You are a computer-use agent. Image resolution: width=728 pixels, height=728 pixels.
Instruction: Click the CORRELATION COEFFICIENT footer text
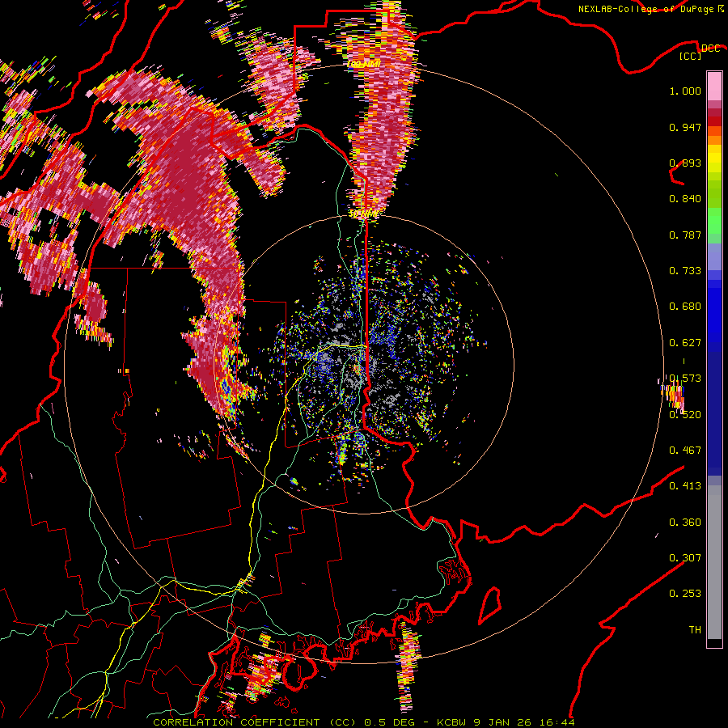[236, 722]
